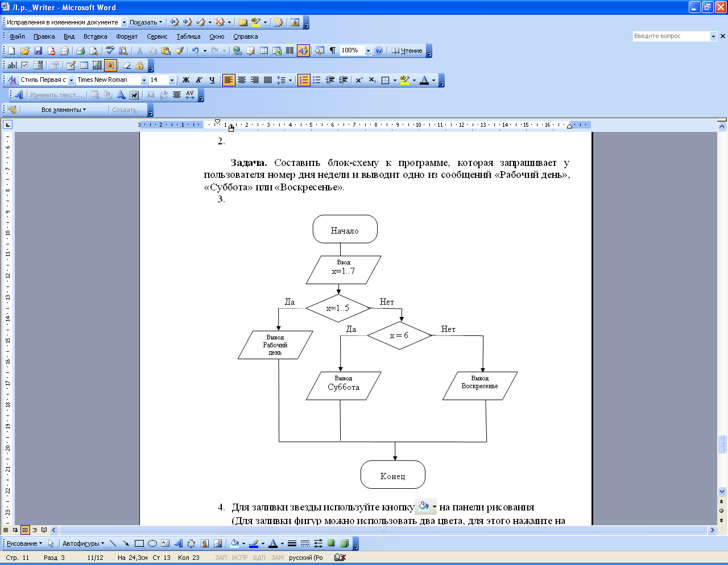
Task: Open the Style dropdown 'Стиль Первая с'
Action: [x=71, y=80]
